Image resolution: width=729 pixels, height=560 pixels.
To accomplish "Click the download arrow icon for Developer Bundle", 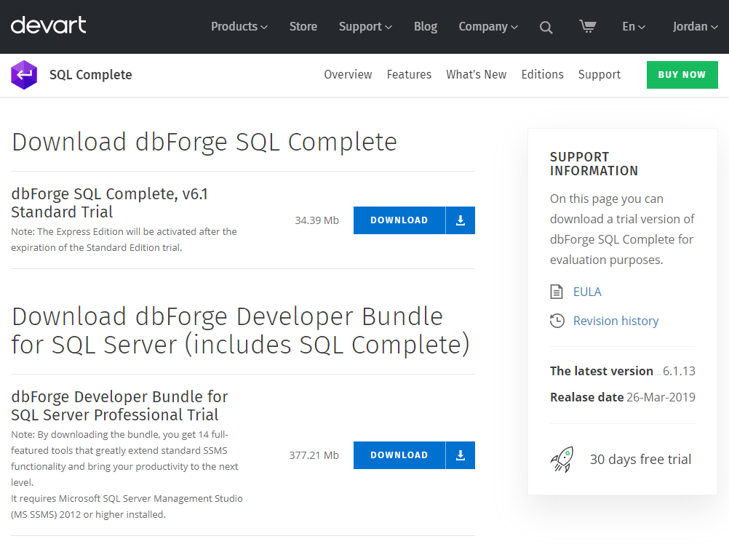I will 461,455.
